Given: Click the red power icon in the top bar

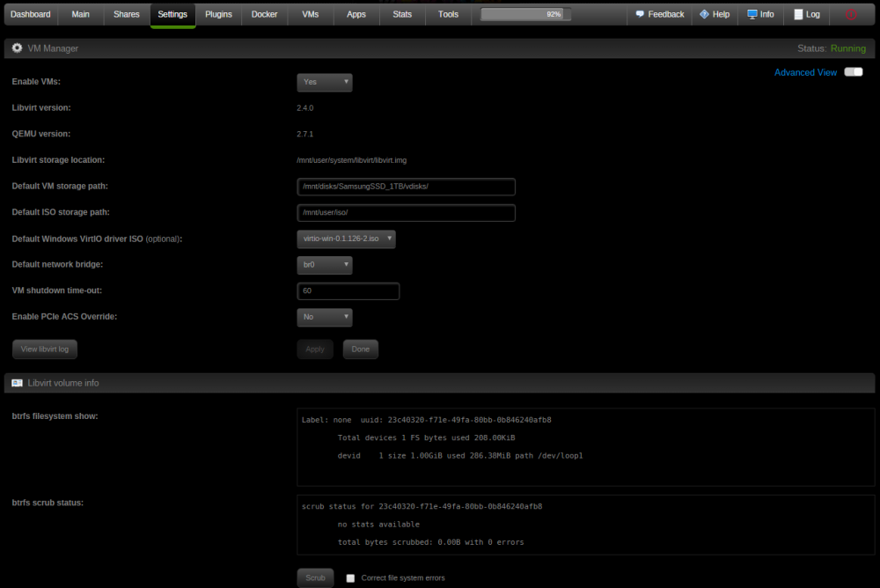Looking at the screenshot, I should (x=851, y=15).
